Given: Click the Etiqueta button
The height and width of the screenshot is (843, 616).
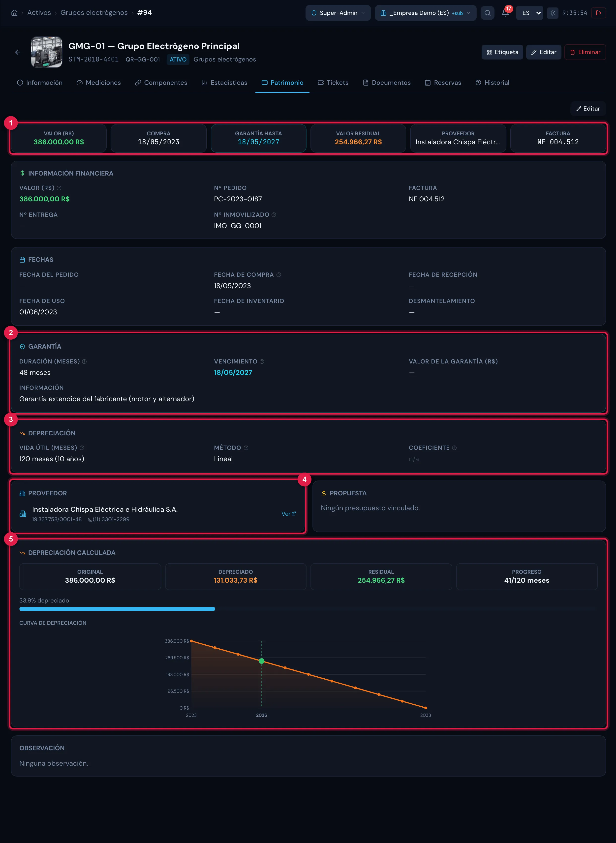Looking at the screenshot, I should (502, 52).
